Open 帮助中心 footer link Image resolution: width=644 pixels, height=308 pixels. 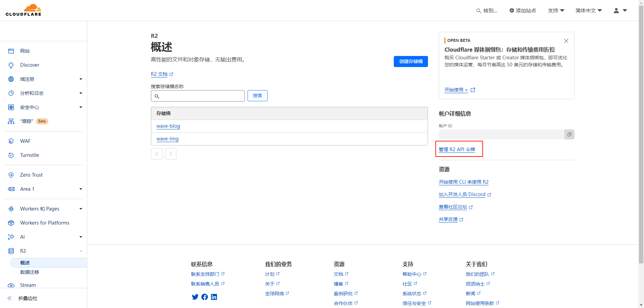coord(414,274)
